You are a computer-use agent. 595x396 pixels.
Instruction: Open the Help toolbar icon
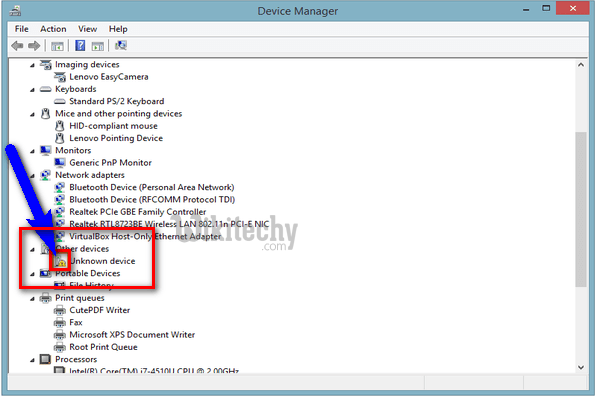click(x=80, y=46)
